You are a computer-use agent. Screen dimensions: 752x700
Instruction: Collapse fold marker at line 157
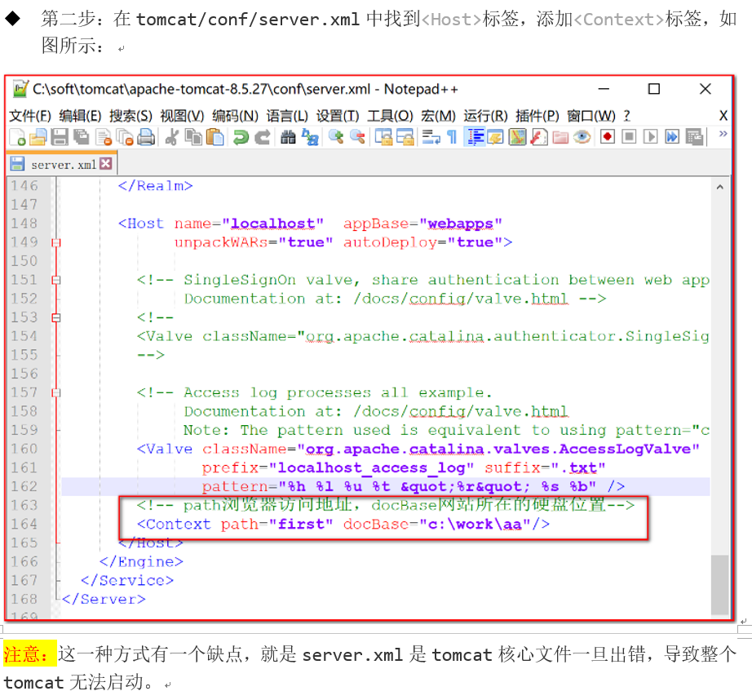pos(56,393)
